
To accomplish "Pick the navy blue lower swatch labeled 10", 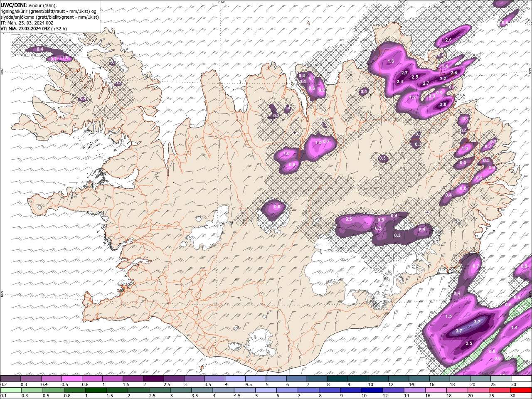I will pyautogui.click(x=372, y=390).
